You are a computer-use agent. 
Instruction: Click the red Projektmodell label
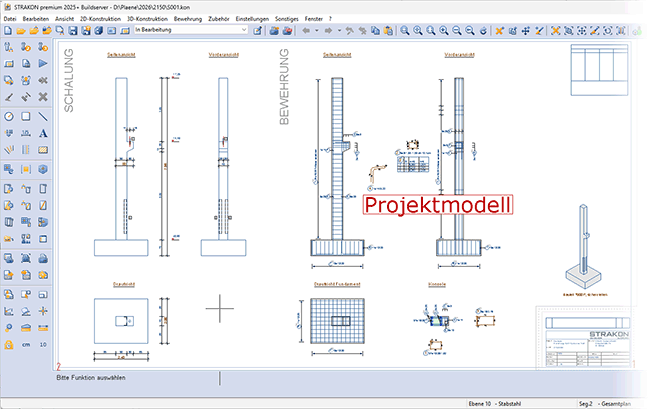(439, 204)
